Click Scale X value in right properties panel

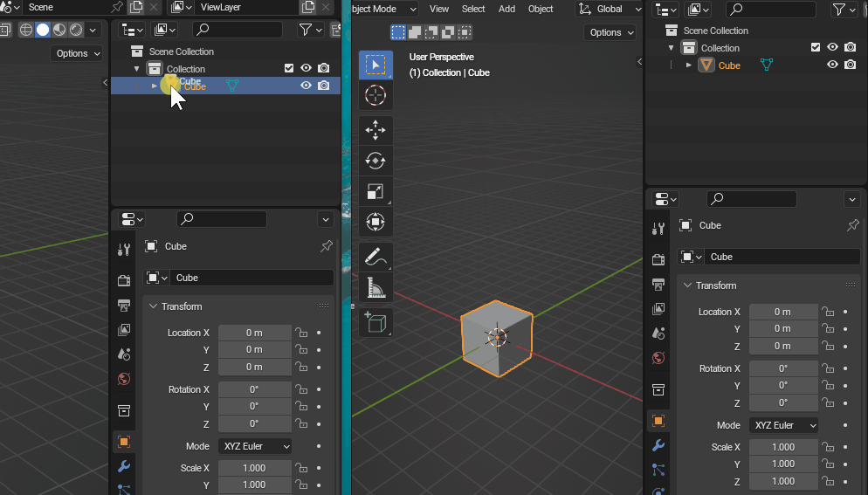point(783,446)
